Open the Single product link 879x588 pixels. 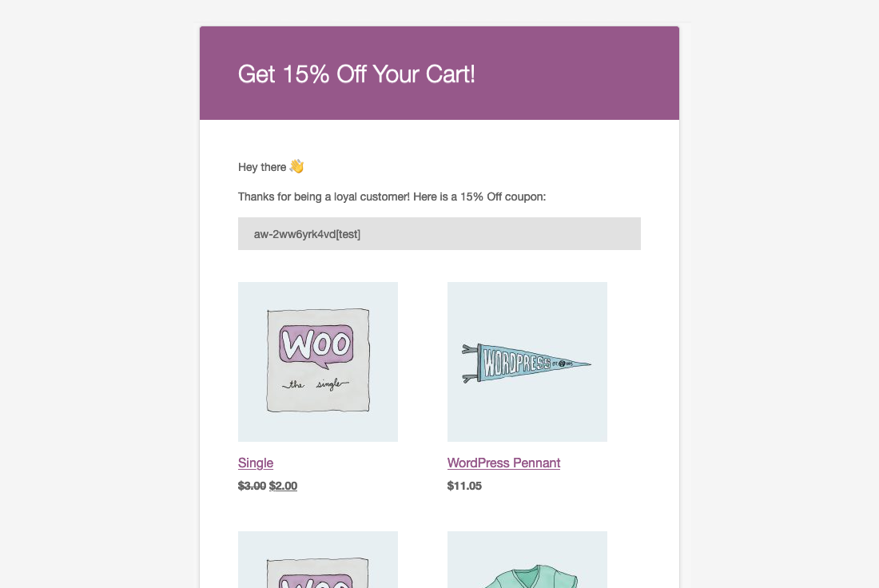point(256,463)
